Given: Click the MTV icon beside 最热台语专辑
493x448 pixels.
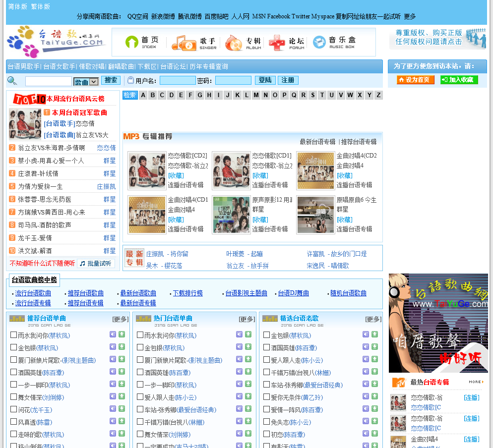Looking at the screenshot, I should pos(399,382).
